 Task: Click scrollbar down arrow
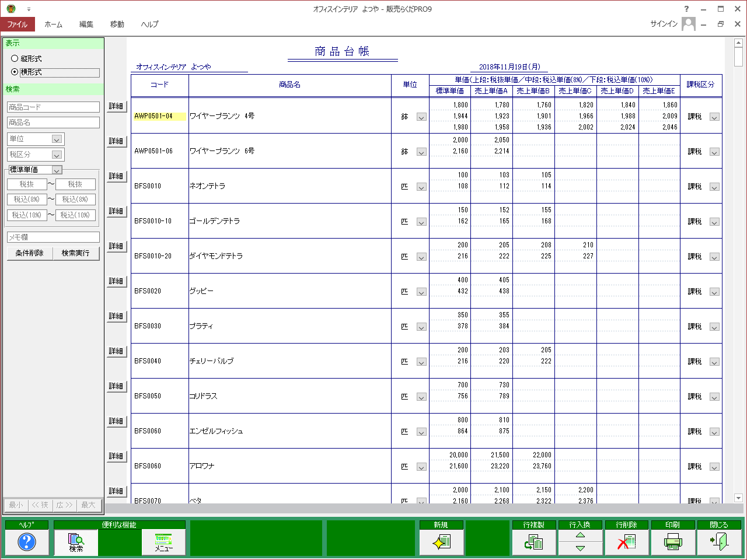pyautogui.click(x=738, y=498)
